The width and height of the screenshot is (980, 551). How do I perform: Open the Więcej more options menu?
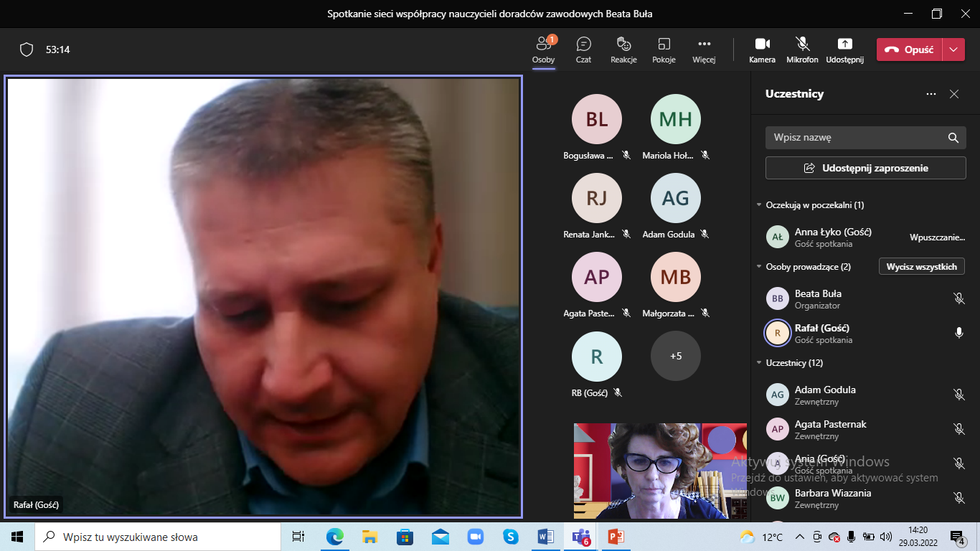[704, 50]
